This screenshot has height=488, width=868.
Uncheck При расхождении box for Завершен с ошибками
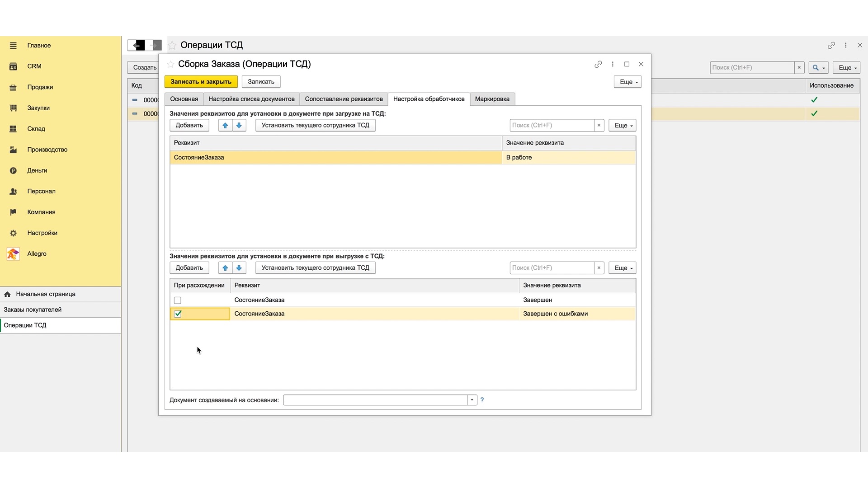(178, 314)
